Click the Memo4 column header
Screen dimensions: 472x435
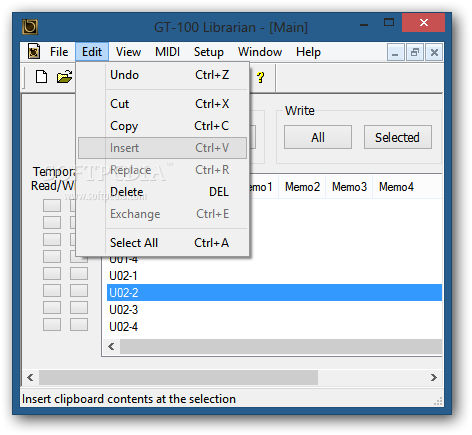point(396,187)
